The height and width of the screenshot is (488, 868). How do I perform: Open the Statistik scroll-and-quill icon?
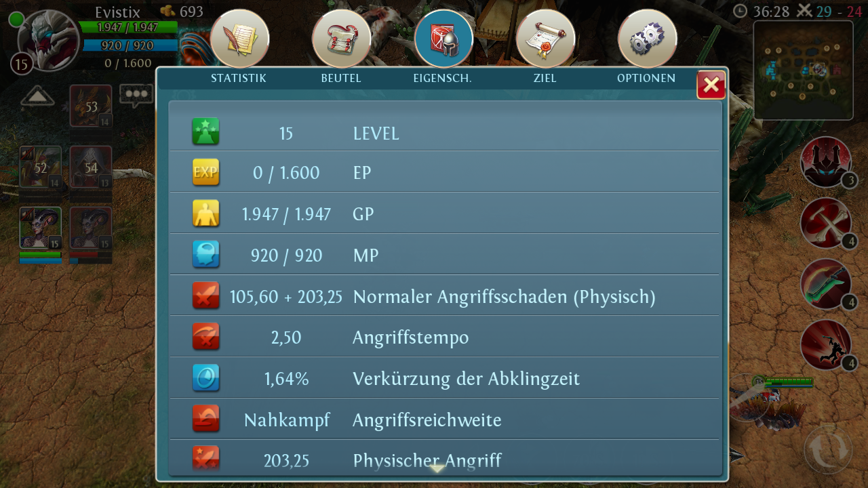pos(239,39)
